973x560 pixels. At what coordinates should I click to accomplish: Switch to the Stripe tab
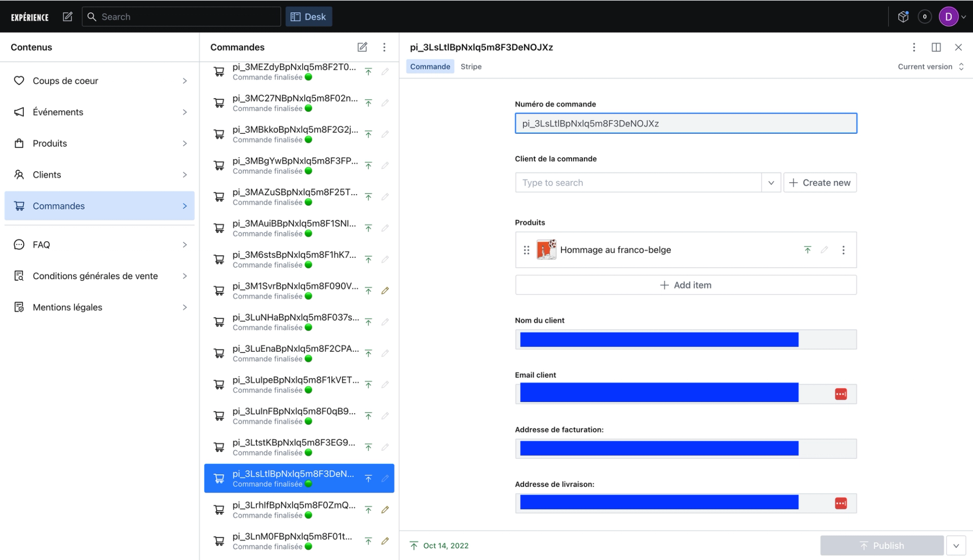(x=471, y=66)
